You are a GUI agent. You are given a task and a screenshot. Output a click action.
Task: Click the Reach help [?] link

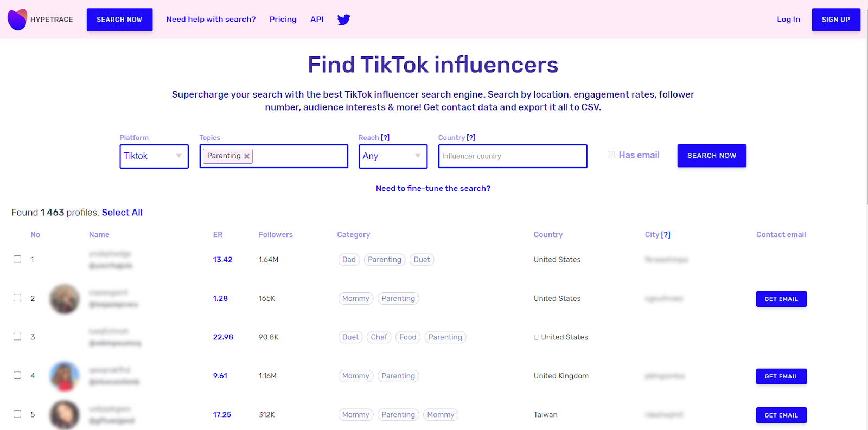385,138
